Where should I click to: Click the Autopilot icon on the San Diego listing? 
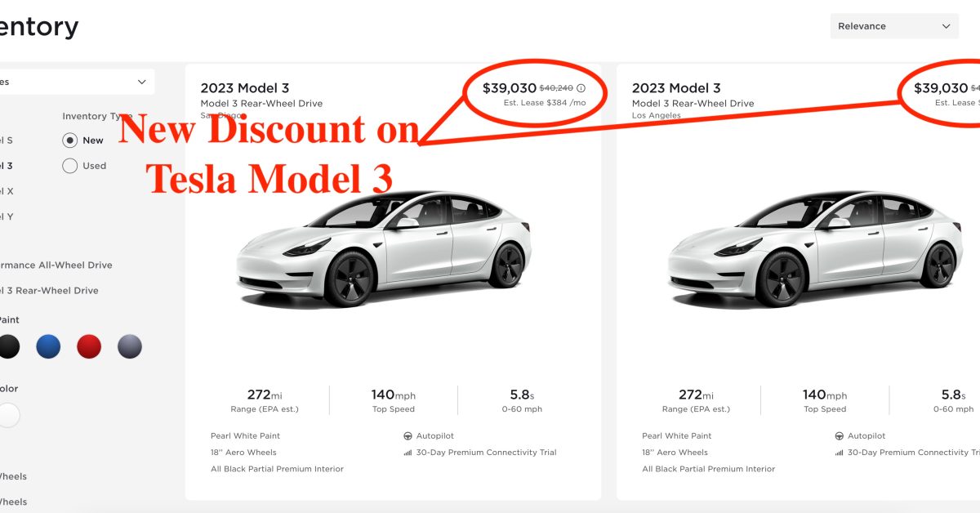coord(407,435)
